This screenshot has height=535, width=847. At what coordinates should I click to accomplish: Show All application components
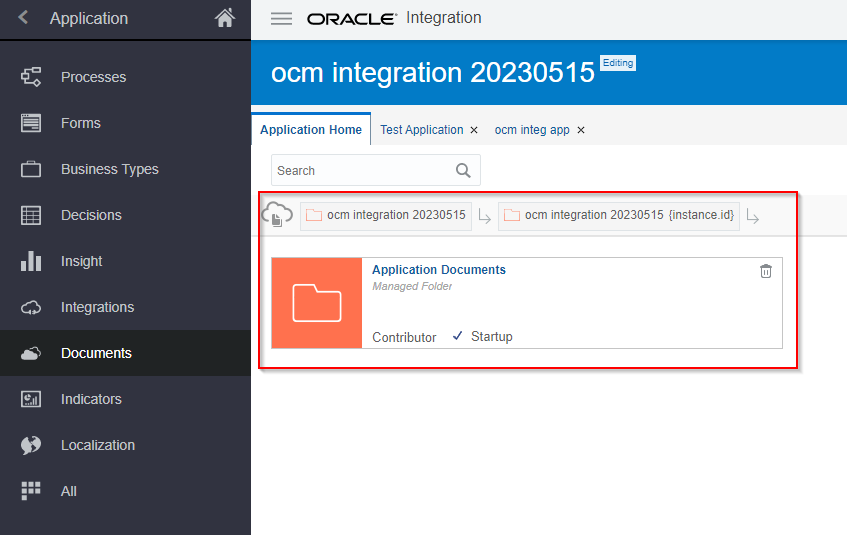[68, 491]
